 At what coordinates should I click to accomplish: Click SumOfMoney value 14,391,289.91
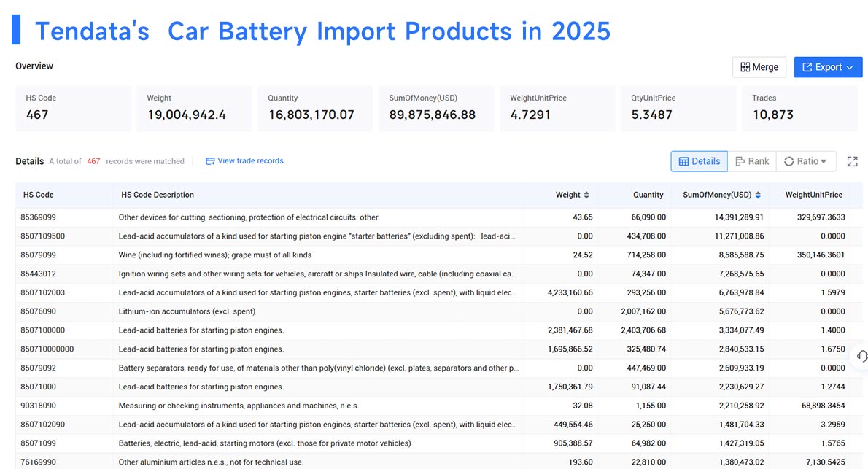[739, 217]
